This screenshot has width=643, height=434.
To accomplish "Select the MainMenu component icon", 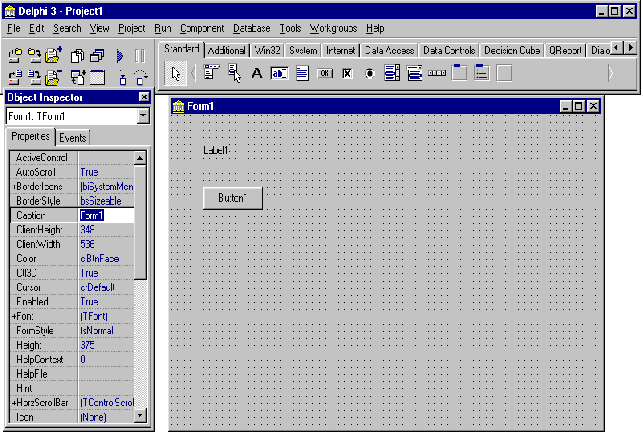I will tap(211, 73).
